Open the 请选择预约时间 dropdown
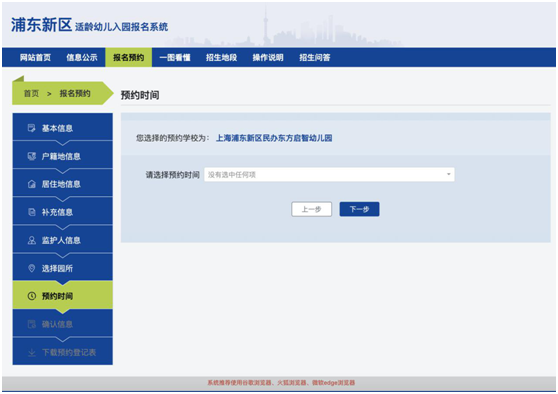558x394 pixels. pyautogui.click(x=329, y=175)
